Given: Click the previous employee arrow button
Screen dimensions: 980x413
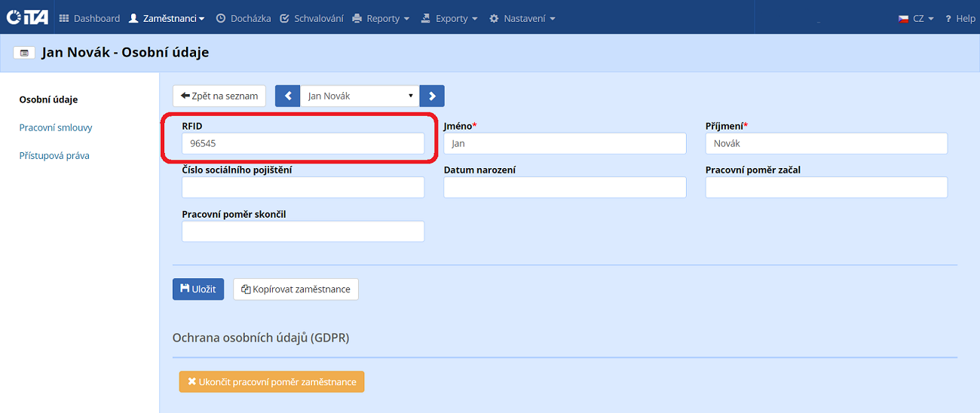Looking at the screenshot, I should pyautogui.click(x=287, y=96).
